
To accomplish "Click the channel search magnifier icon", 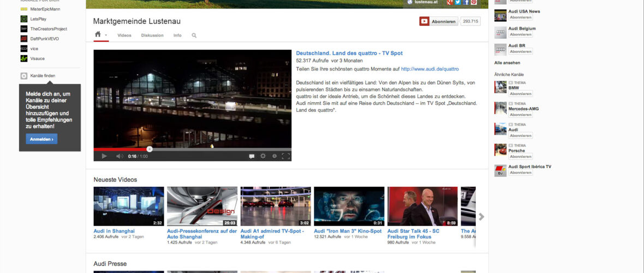I will [x=194, y=35].
